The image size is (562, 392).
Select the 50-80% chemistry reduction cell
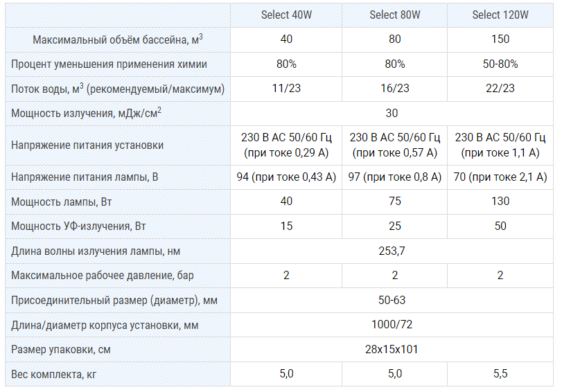click(x=500, y=64)
